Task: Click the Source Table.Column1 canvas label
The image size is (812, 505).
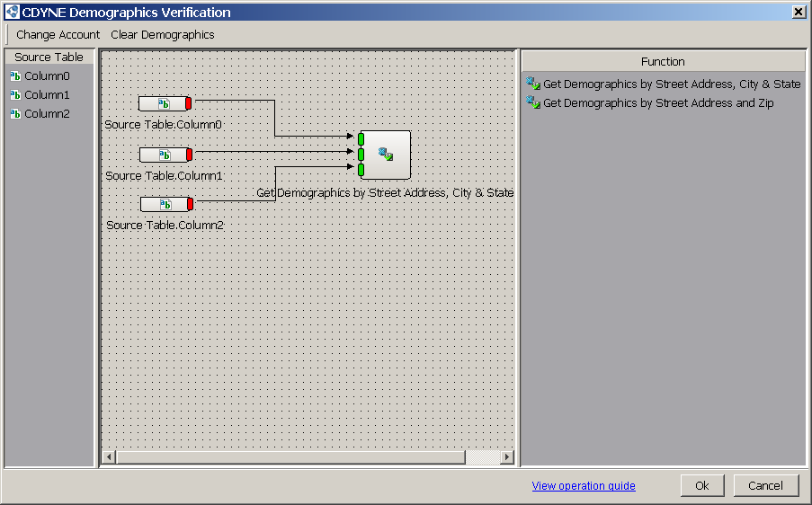Action: (165, 176)
